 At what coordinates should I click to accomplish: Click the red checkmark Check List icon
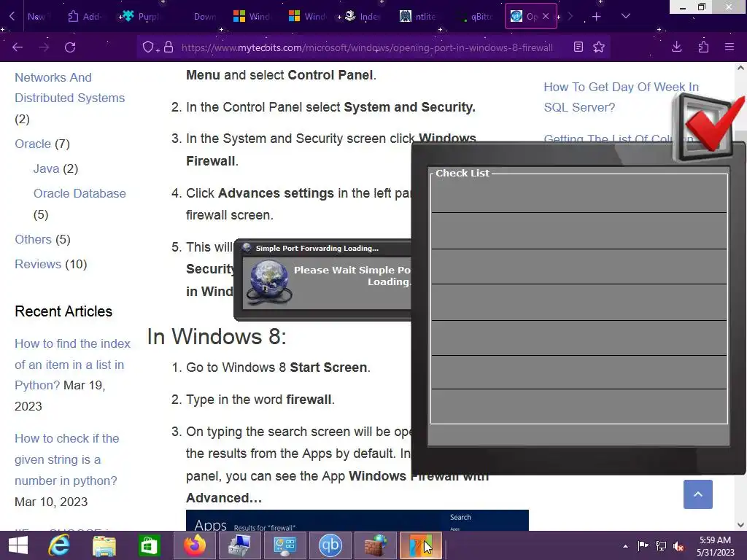pos(708,127)
